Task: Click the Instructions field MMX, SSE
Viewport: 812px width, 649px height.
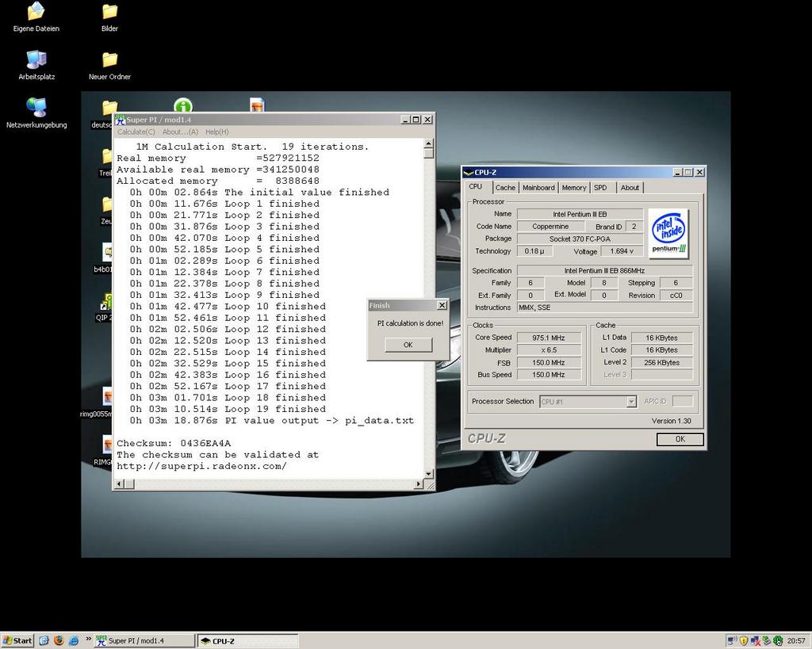Action: [604, 308]
